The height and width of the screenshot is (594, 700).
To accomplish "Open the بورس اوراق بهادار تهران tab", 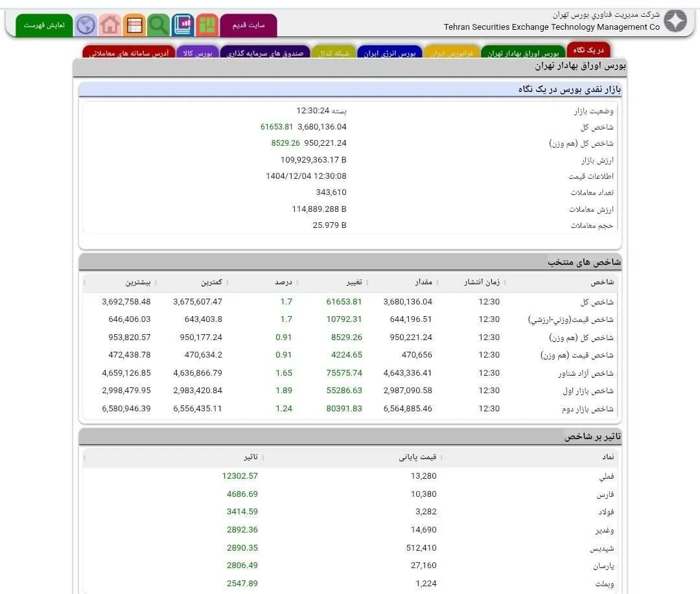I will 523,52.
